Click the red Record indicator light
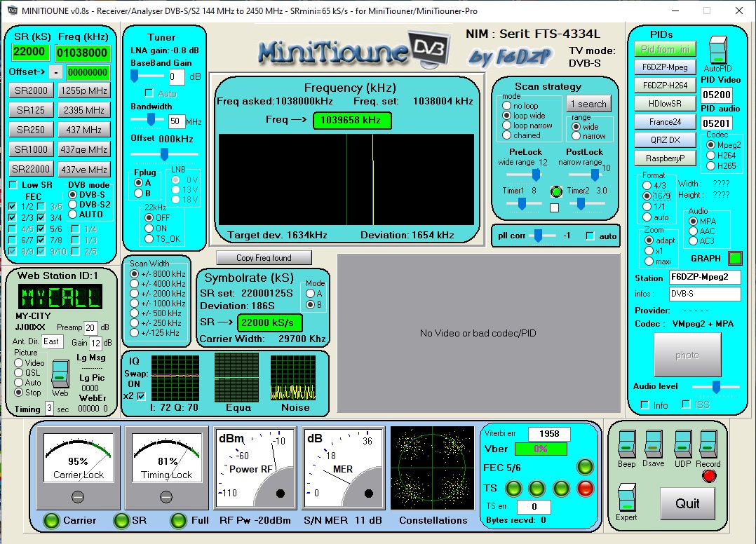Image resolution: width=756 pixels, height=544 pixels. (x=709, y=476)
